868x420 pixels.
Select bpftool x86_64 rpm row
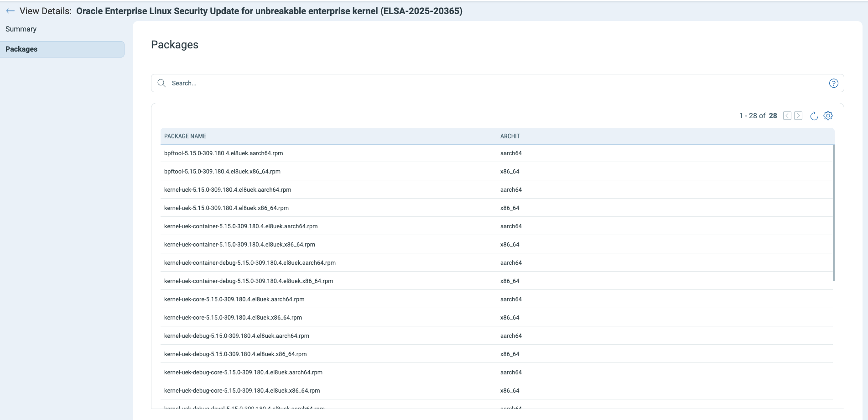[x=222, y=172]
